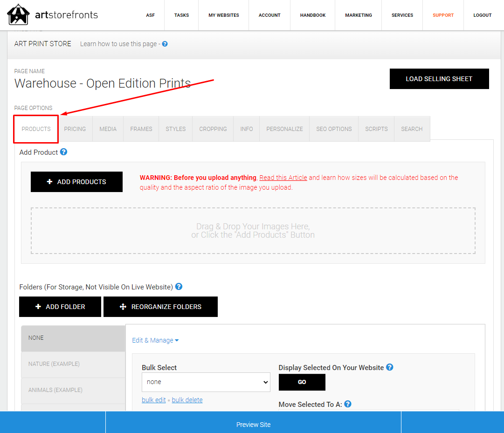Click the Support navigation item
Screen dimensions: 504x433
click(443, 15)
